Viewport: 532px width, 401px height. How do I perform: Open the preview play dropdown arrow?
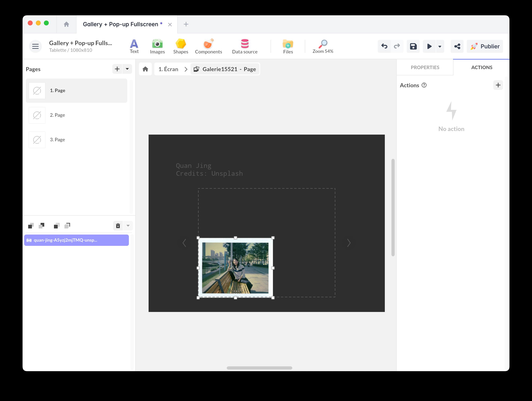440,46
